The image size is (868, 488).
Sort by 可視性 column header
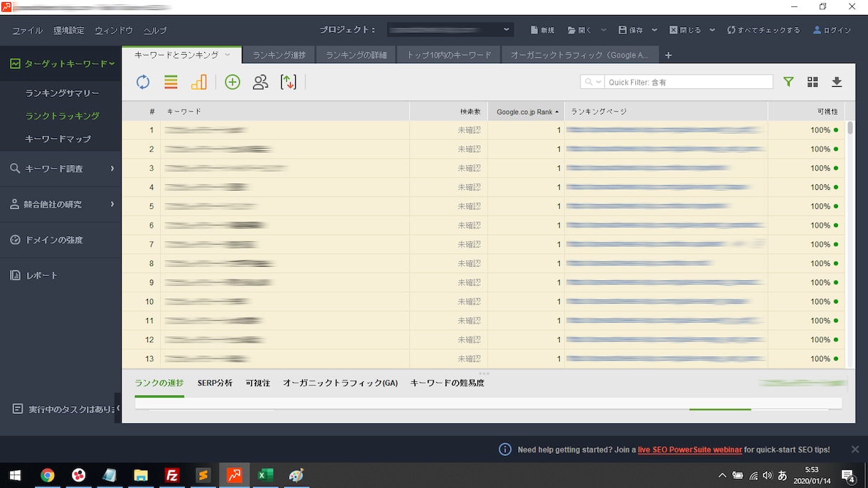point(806,111)
